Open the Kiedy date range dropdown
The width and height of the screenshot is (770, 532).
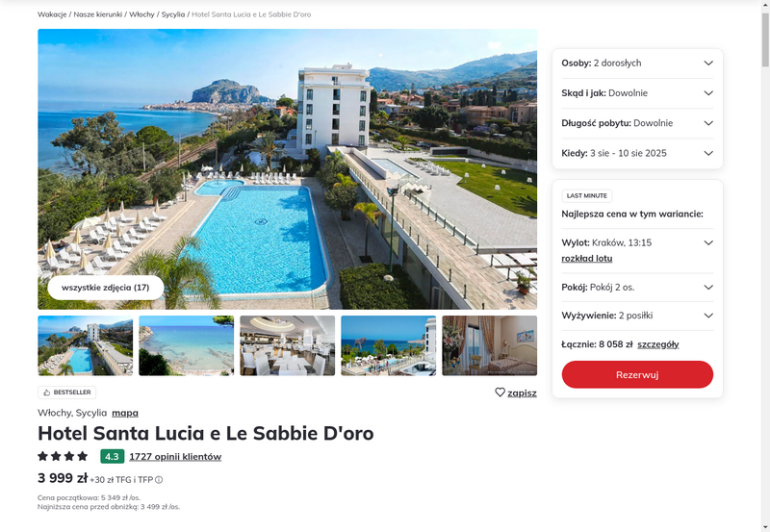click(x=637, y=153)
